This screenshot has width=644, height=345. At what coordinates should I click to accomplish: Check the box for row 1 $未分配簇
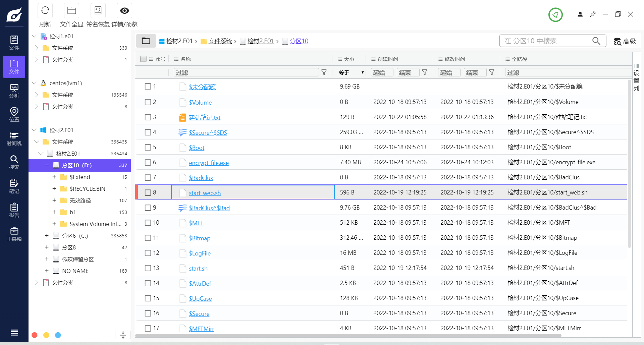(148, 87)
